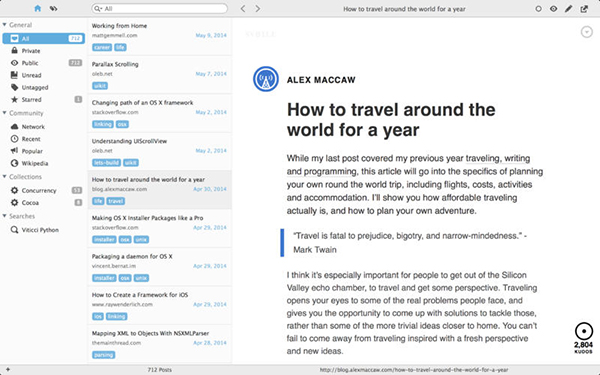600x375 pixels.
Task: Collapse the General sidebar section
Action: pyautogui.click(x=5, y=25)
